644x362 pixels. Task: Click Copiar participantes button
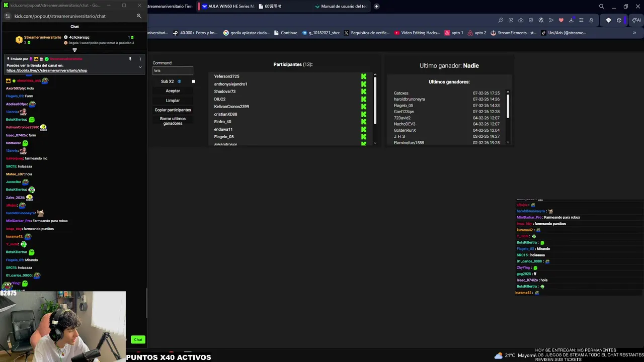[x=173, y=110]
